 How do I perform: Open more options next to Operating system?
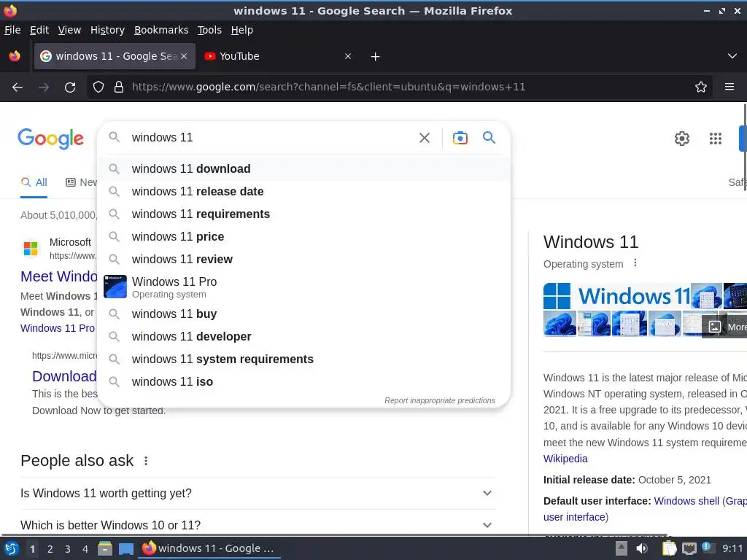[635, 263]
